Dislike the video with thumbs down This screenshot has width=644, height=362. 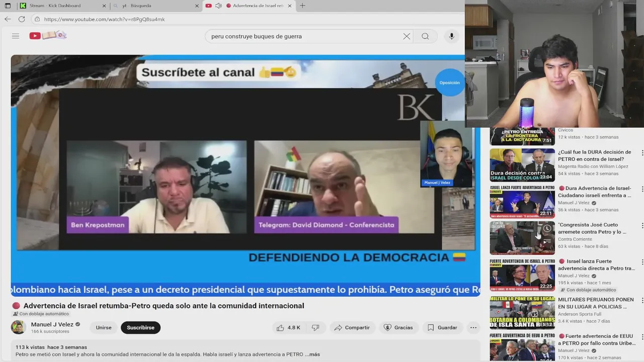[x=315, y=328]
